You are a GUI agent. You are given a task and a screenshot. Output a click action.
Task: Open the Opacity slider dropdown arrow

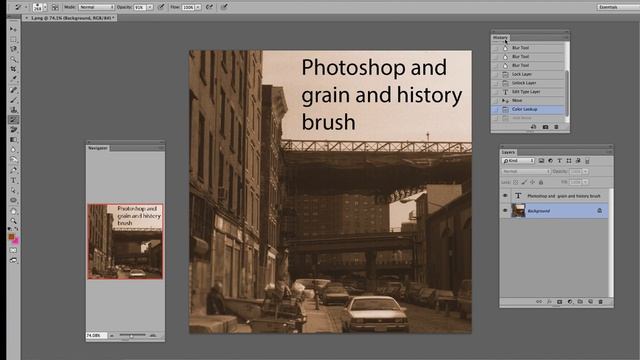[150, 7]
